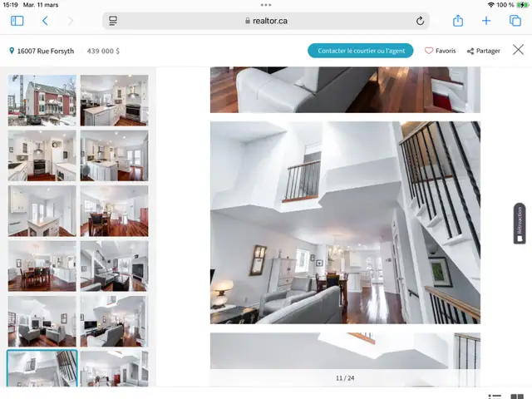Image resolution: width=532 pixels, height=399 pixels.
Task: Open the Rétroaction feedback tab
Action: click(x=520, y=224)
